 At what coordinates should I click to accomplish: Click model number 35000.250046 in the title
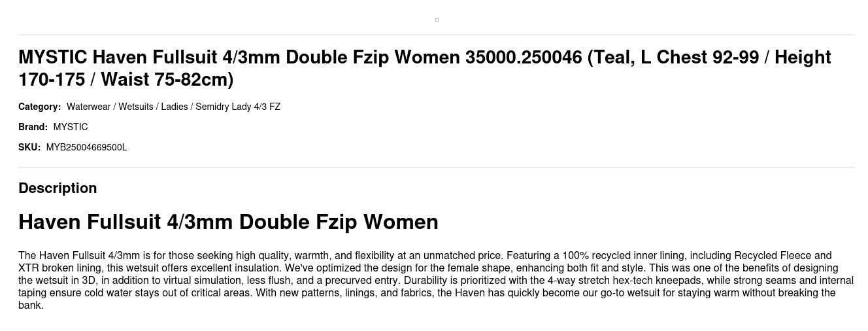pos(523,58)
